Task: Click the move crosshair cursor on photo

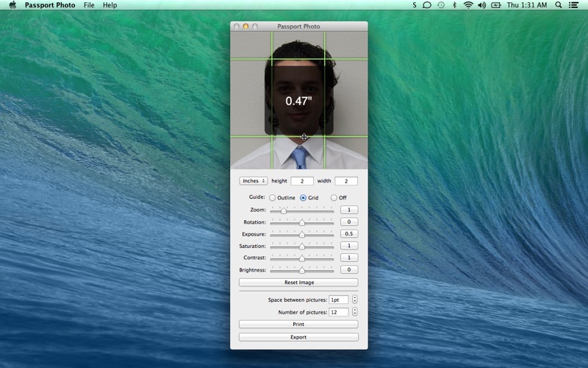Action: 304,137
